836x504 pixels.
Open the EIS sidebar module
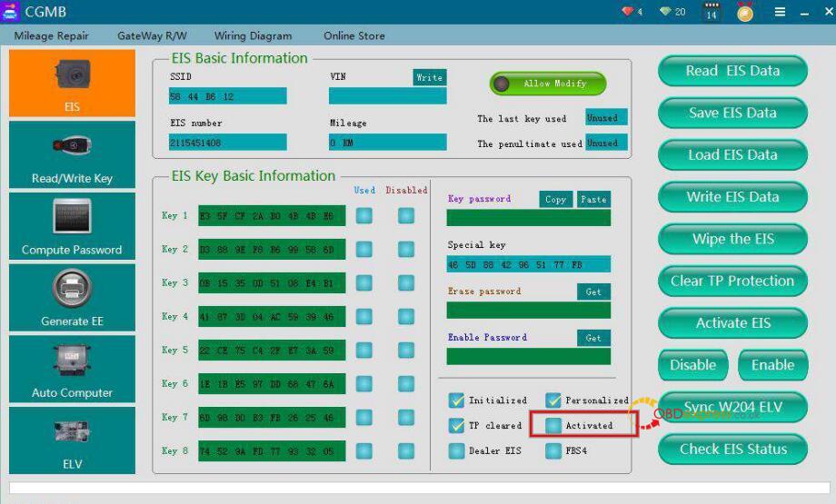(72, 84)
